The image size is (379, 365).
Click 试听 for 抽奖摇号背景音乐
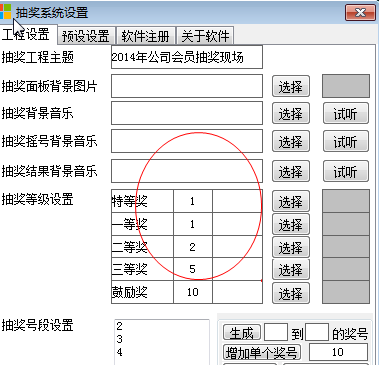tap(346, 141)
